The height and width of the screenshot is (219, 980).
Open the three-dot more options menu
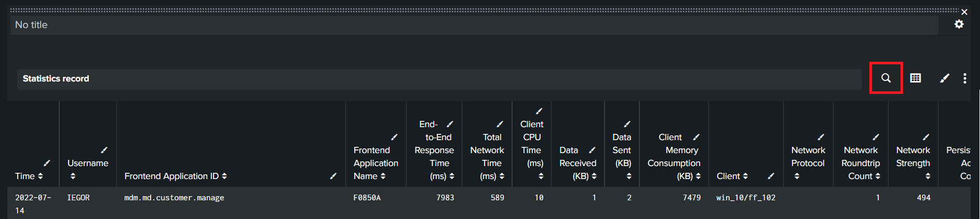(x=965, y=78)
